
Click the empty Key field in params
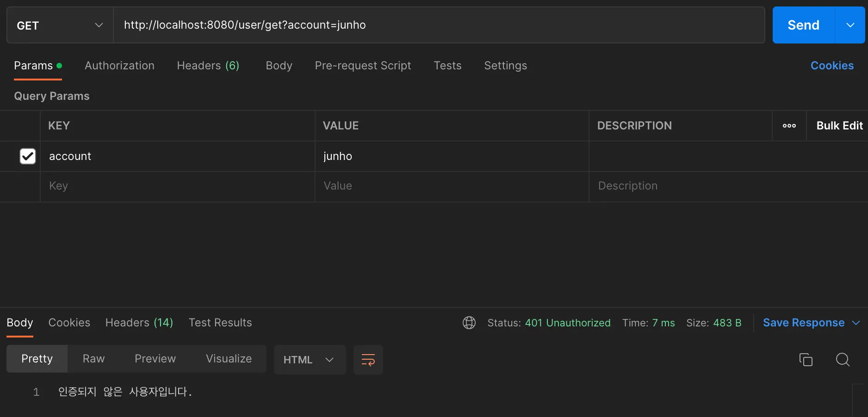177,186
